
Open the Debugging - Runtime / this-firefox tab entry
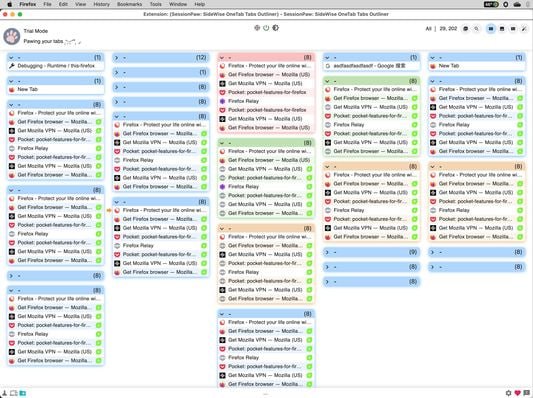tap(56, 66)
